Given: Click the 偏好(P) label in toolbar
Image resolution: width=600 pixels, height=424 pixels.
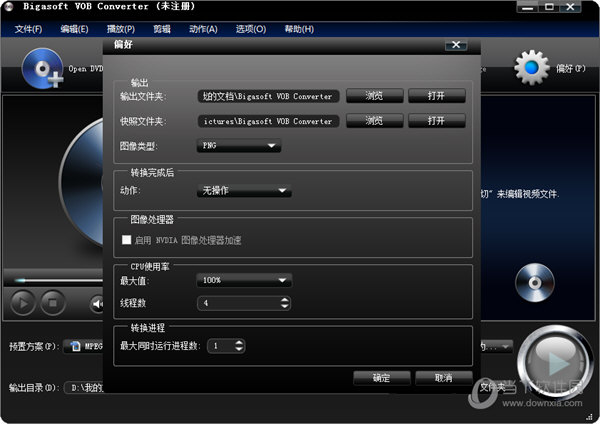Looking at the screenshot, I should [x=571, y=68].
